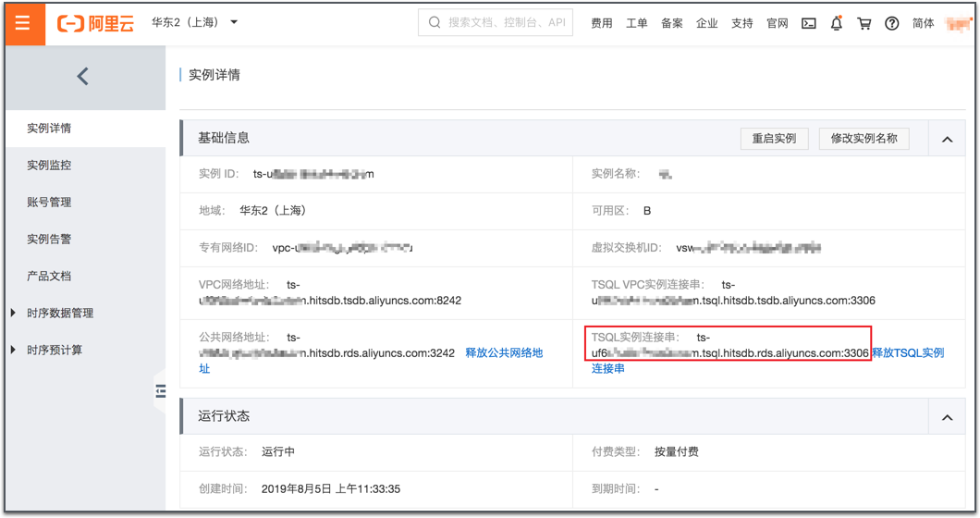Viewport: 980px width, 518px height.
Task: Select 账号管理 in the sidebar
Action: 85,202
